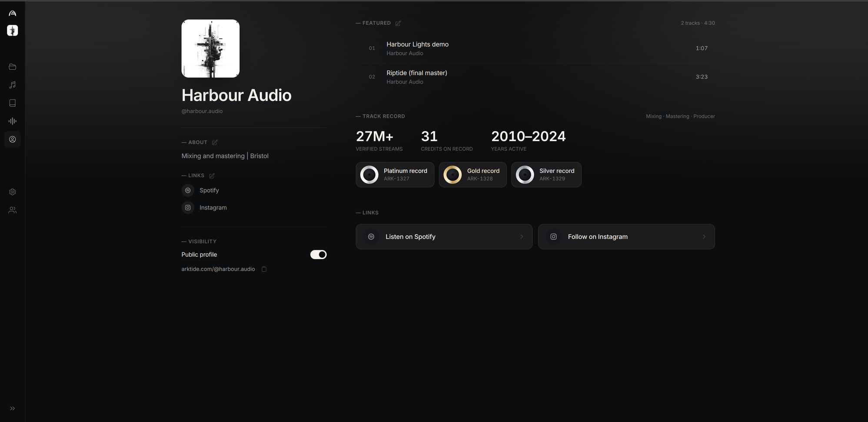This screenshot has height=422, width=868.
Task: Click the Public profile label
Action: 199,255
